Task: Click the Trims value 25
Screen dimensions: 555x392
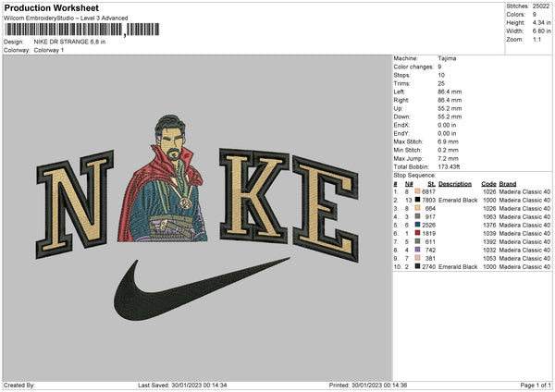Action: click(441, 83)
